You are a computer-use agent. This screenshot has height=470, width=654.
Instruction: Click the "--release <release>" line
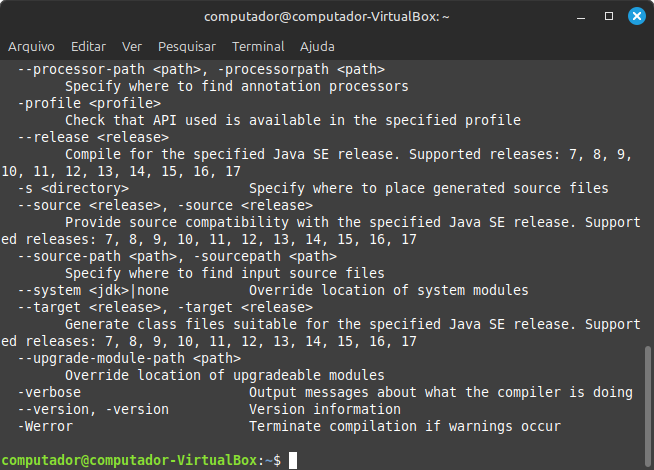[93, 137]
